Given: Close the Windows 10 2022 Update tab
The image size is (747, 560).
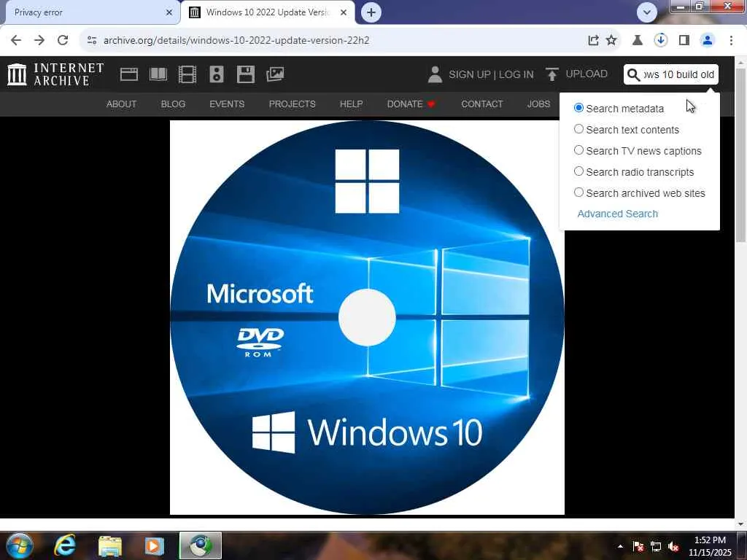Looking at the screenshot, I should 344,12.
